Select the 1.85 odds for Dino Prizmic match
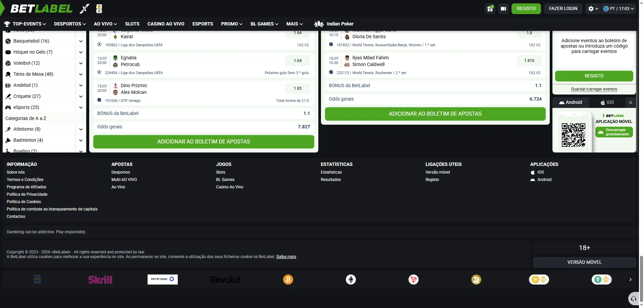This screenshot has height=308, width=644. [298, 88]
